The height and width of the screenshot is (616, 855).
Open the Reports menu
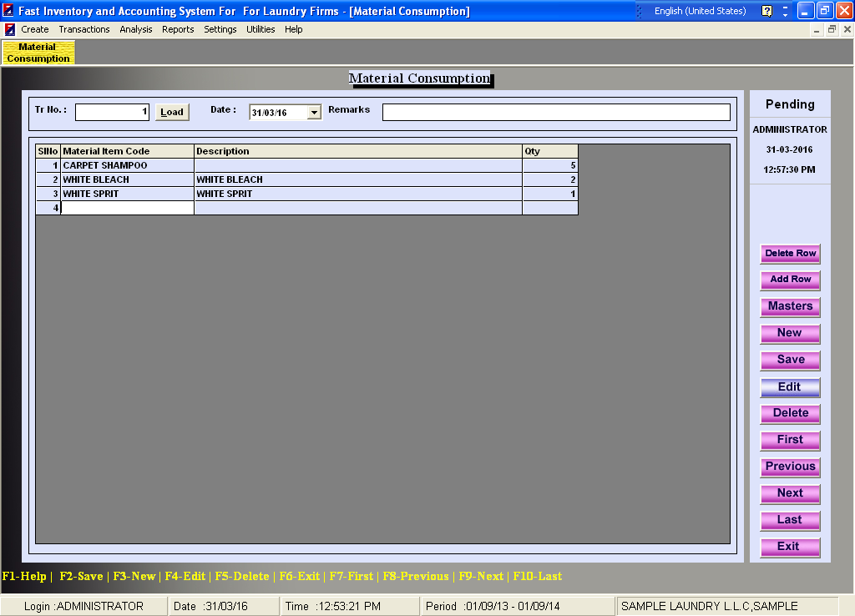coord(178,29)
